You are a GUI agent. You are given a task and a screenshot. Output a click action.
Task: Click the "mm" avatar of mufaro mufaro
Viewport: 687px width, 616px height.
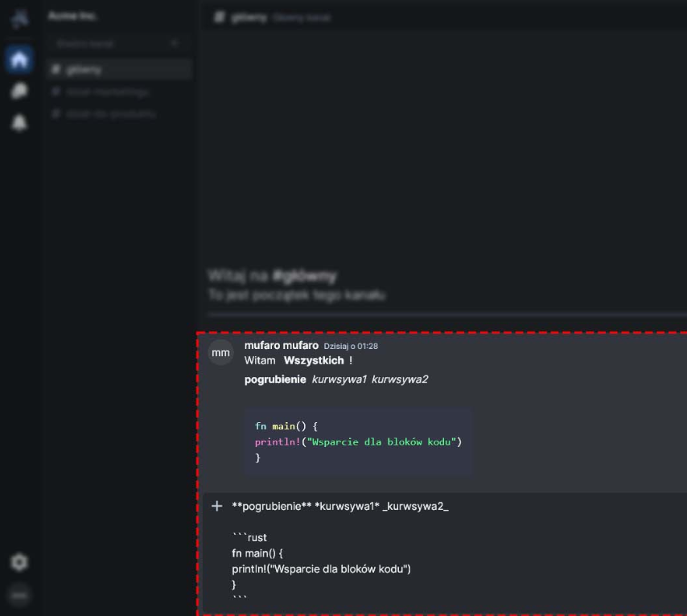(x=220, y=353)
